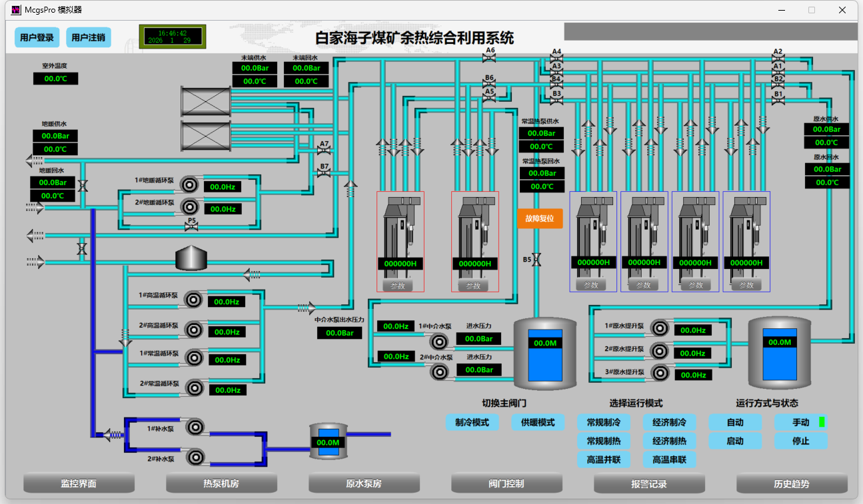Click the 3#原水提升泵 pump icon
The image size is (863, 504).
pos(660,374)
